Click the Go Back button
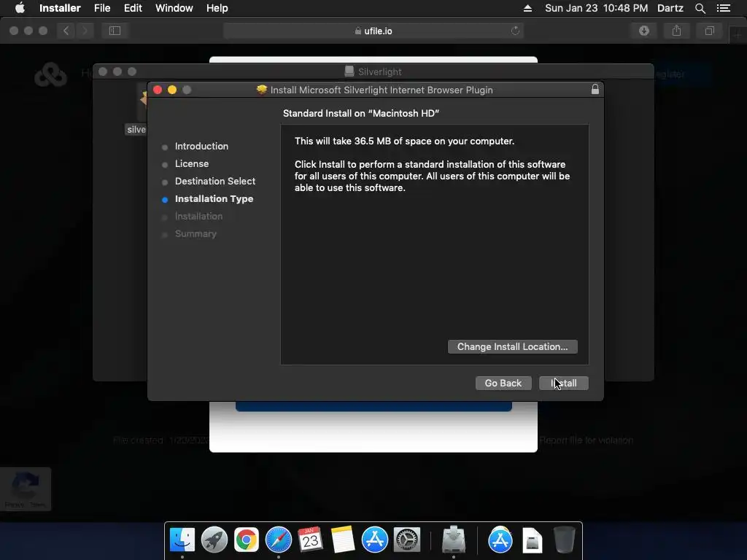 tap(503, 384)
